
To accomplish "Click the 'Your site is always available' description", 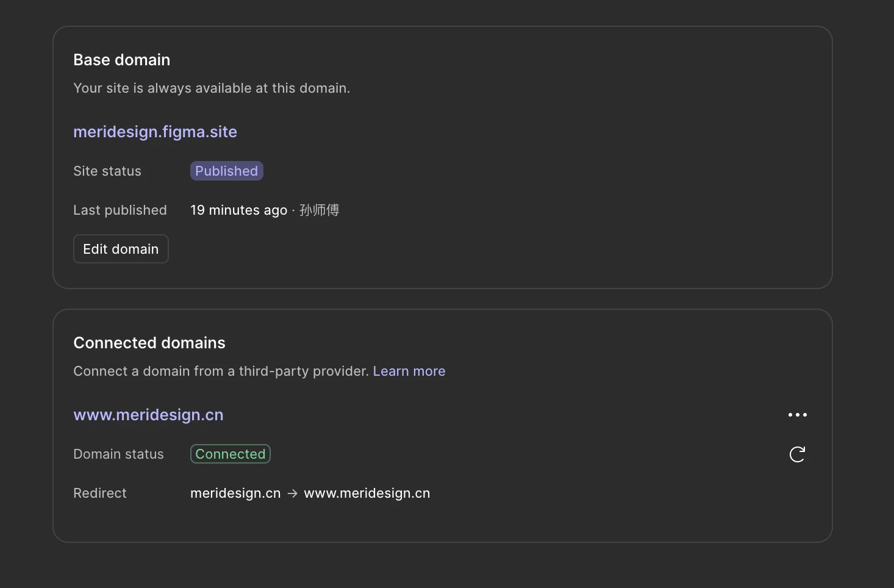I will click(x=212, y=88).
